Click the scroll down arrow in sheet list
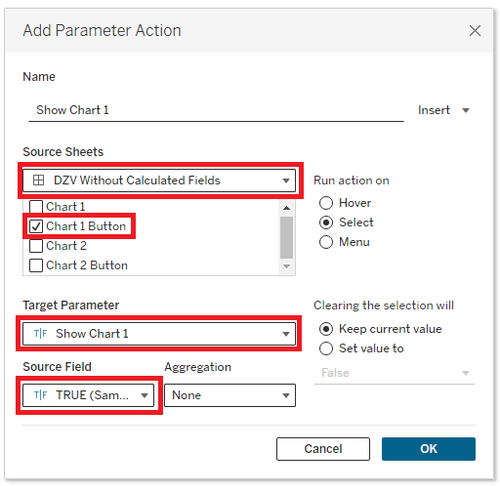 [286, 266]
